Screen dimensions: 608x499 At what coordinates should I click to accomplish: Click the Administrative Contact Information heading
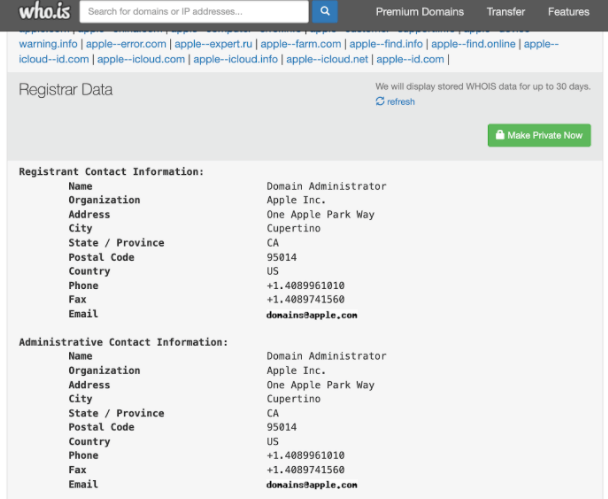pyautogui.click(x=123, y=342)
